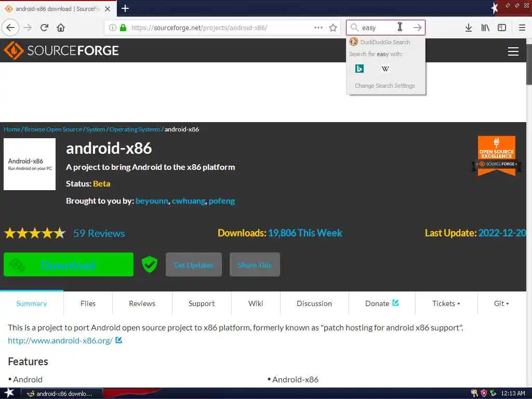Viewport: 532px width, 399px height.
Task: Follow the Browse Open Source breadcrumb
Action: (54, 129)
